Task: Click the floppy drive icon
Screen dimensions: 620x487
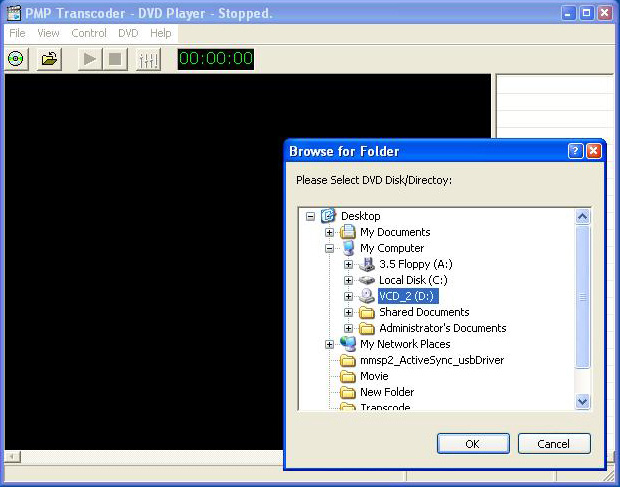Action: click(367, 264)
